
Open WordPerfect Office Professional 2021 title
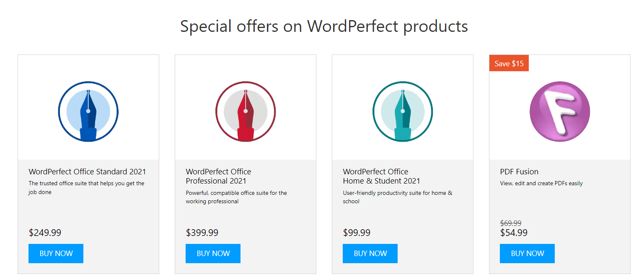click(x=218, y=176)
